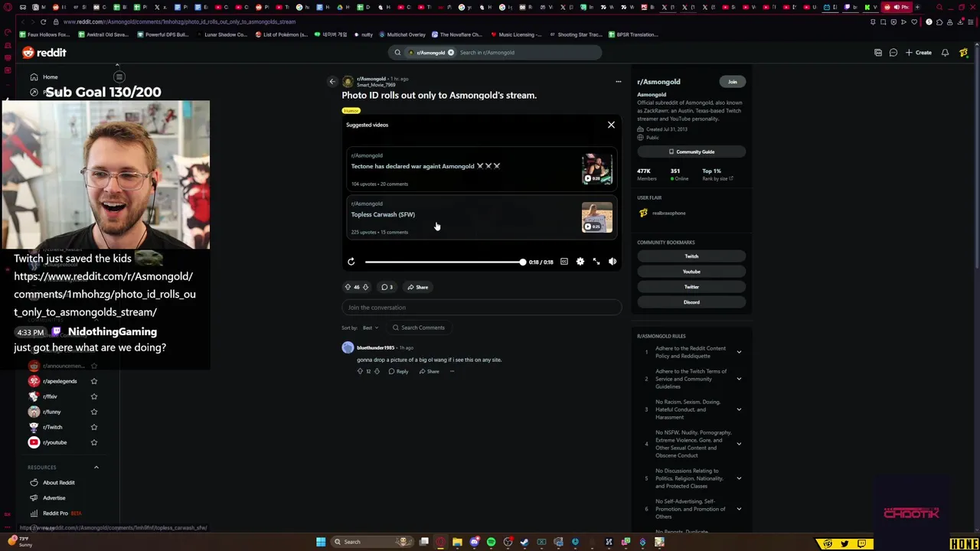Viewport: 980px width, 551px height.
Task: Favorite r/ffxiv with the star
Action: coord(94,396)
